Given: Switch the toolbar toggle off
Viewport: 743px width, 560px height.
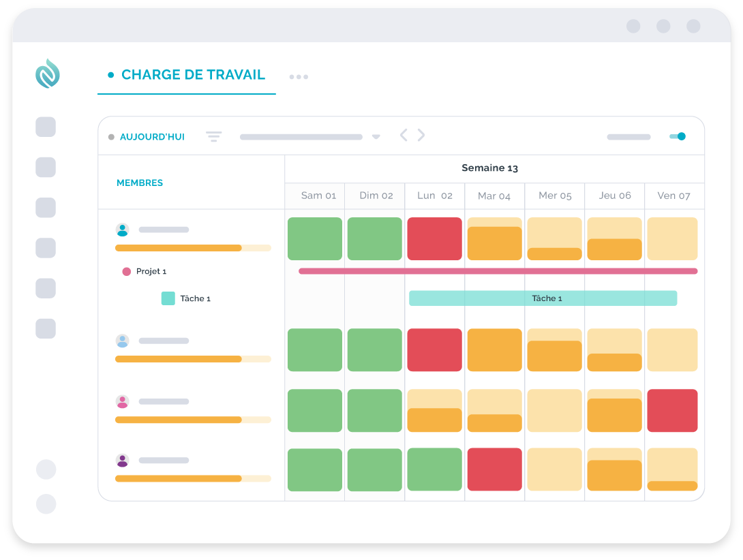Looking at the screenshot, I should pos(678,136).
